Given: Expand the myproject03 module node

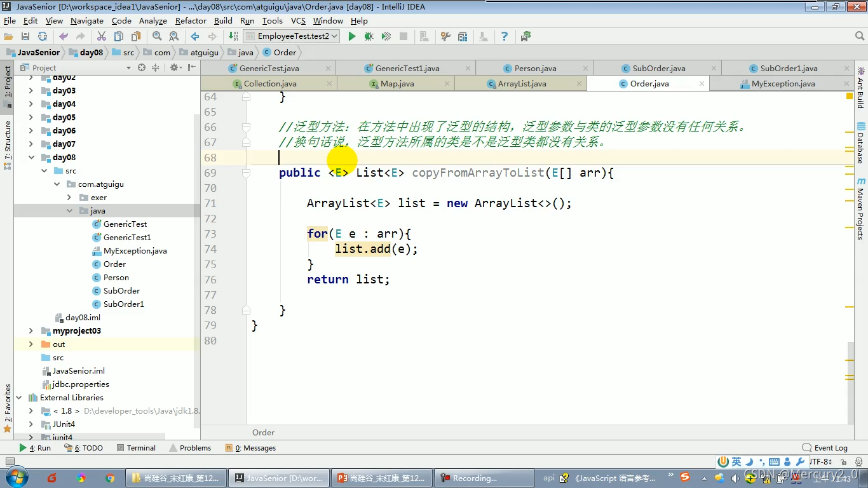Looking at the screenshot, I should [31, 330].
